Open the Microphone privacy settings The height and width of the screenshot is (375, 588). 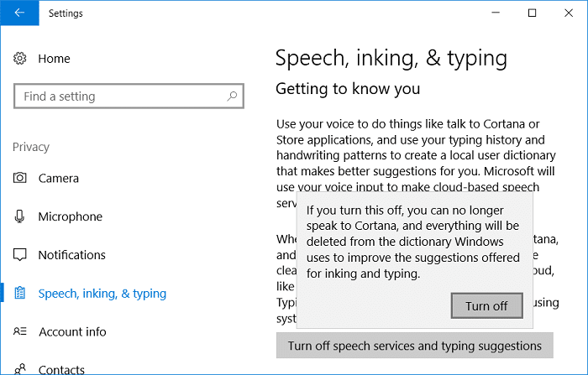pyautogui.click(x=70, y=216)
